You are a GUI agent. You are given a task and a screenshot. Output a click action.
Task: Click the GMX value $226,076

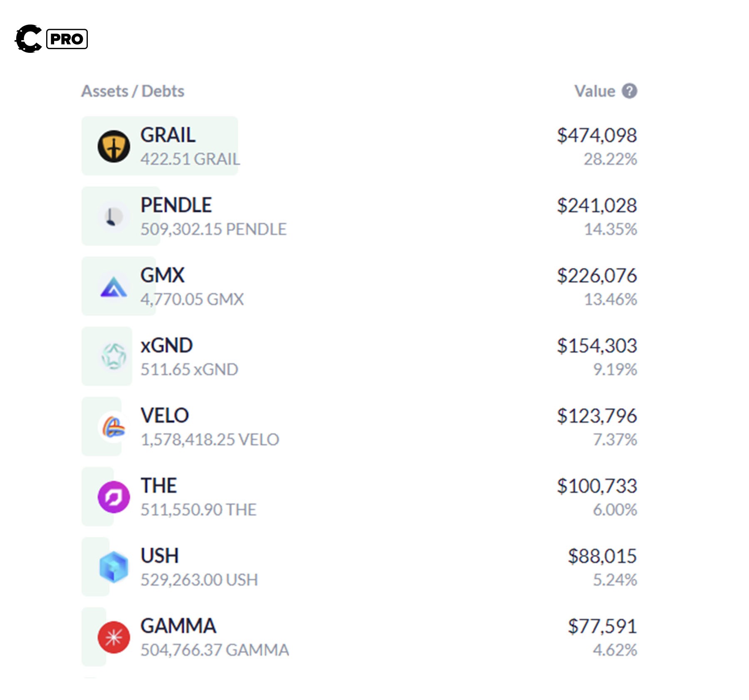coord(597,275)
